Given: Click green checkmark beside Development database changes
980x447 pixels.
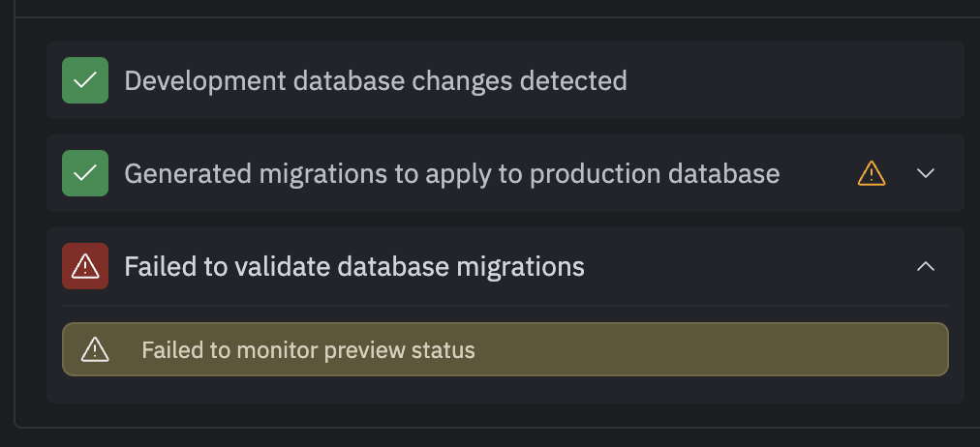Looking at the screenshot, I should [x=85, y=80].
